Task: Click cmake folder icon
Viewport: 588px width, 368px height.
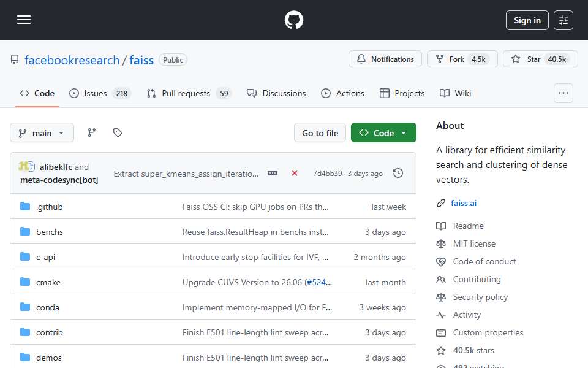Action: [x=25, y=282]
